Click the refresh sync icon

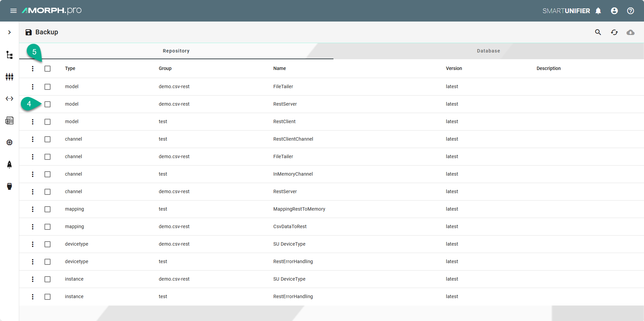click(x=614, y=32)
